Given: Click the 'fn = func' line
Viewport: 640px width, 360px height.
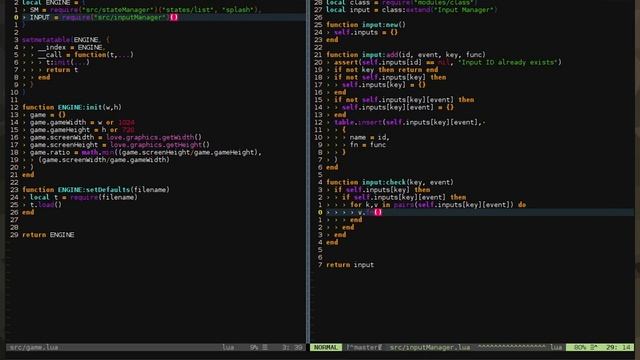Looking at the screenshot, I should tap(368, 144).
